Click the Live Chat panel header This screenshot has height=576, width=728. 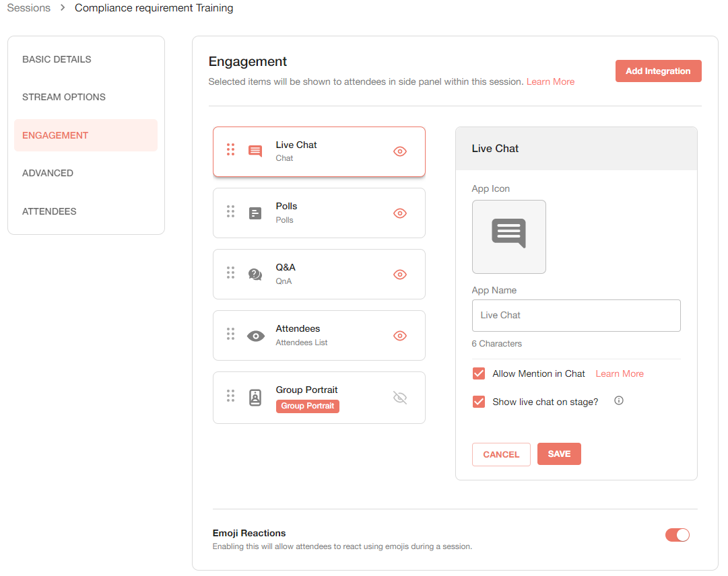tap(576, 149)
